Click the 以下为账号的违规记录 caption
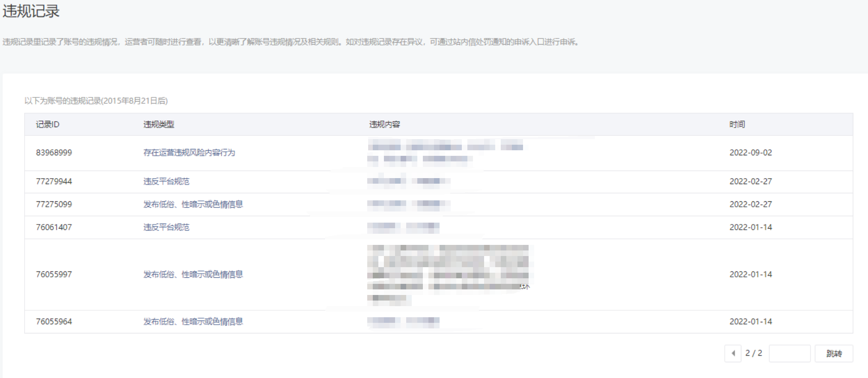This screenshot has width=868, height=378. 96,101
